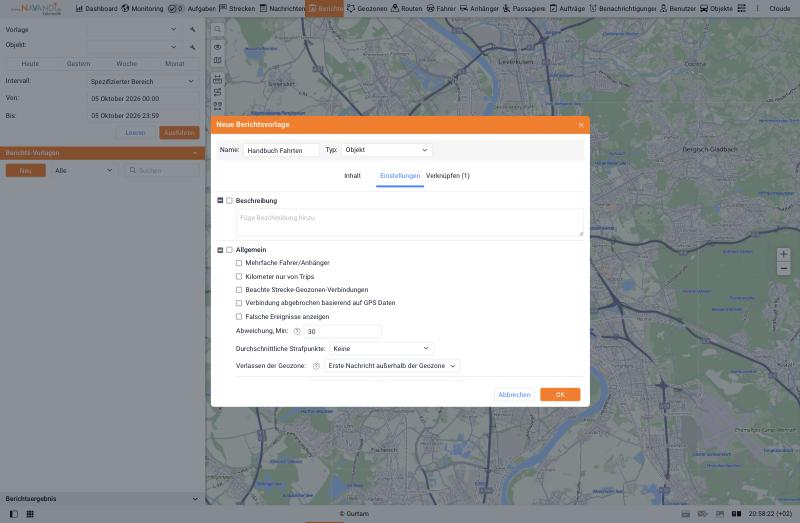The image size is (800, 523).
Task: Select the Einstellungen tab
Action: point(400,176)
